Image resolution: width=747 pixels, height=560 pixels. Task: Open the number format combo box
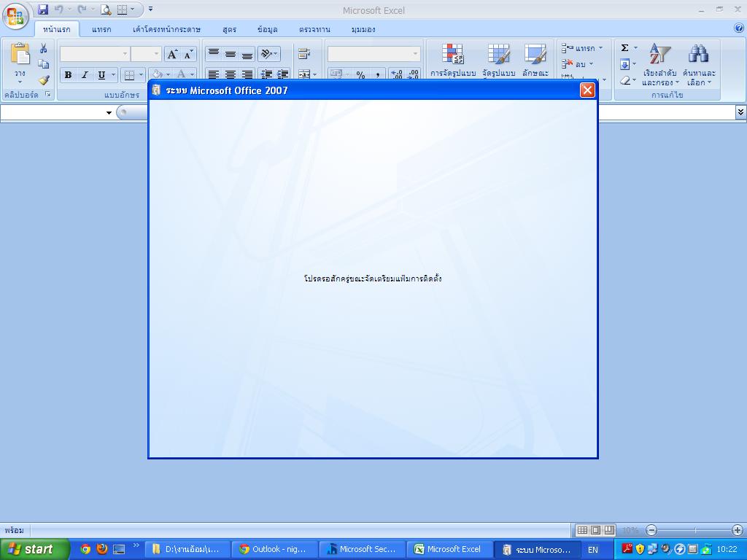click(x=373, y=54)
